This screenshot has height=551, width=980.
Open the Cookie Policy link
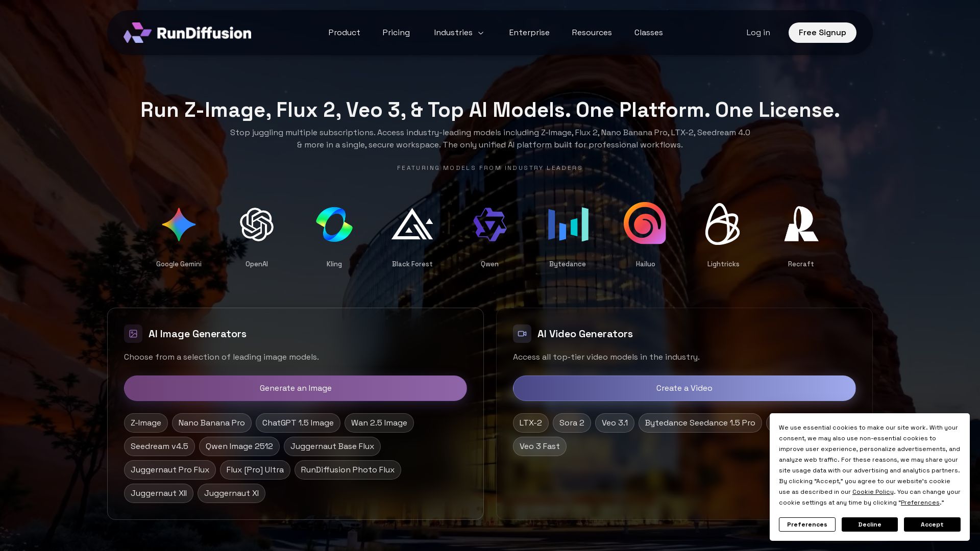872,492
